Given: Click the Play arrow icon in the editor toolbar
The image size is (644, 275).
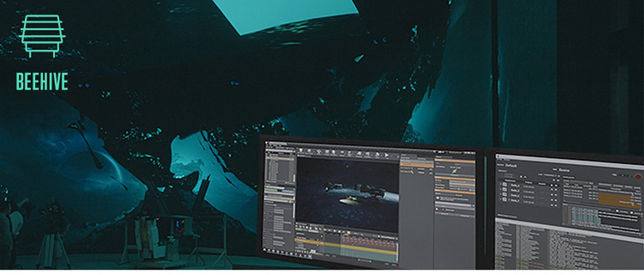Looking at the screenshot, I should click(x=386, y=155).
